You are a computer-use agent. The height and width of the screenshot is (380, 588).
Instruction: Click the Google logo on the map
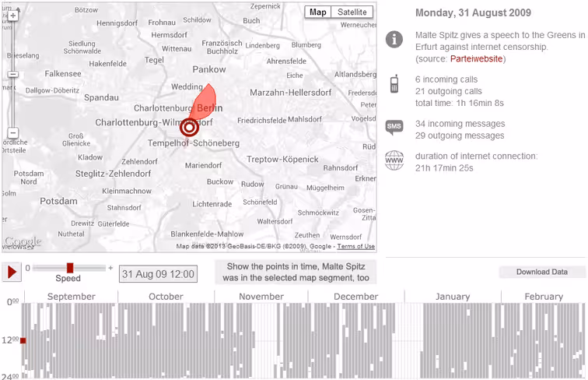(23, 241)
